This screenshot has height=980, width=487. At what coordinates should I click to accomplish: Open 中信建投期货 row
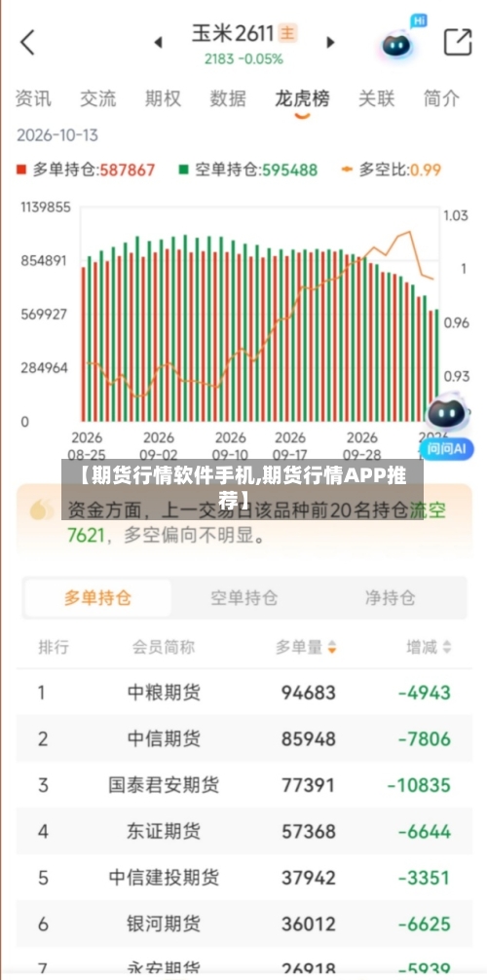point(243,878)
